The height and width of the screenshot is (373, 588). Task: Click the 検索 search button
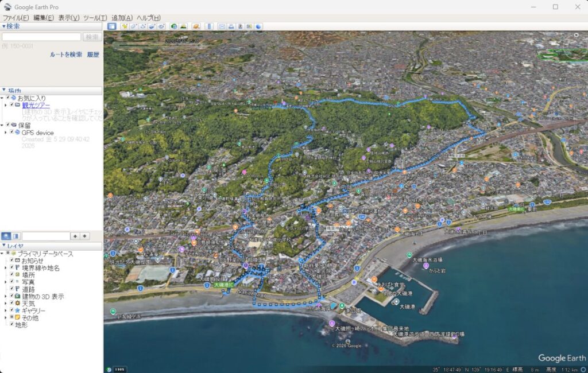(x=92, y=37)
